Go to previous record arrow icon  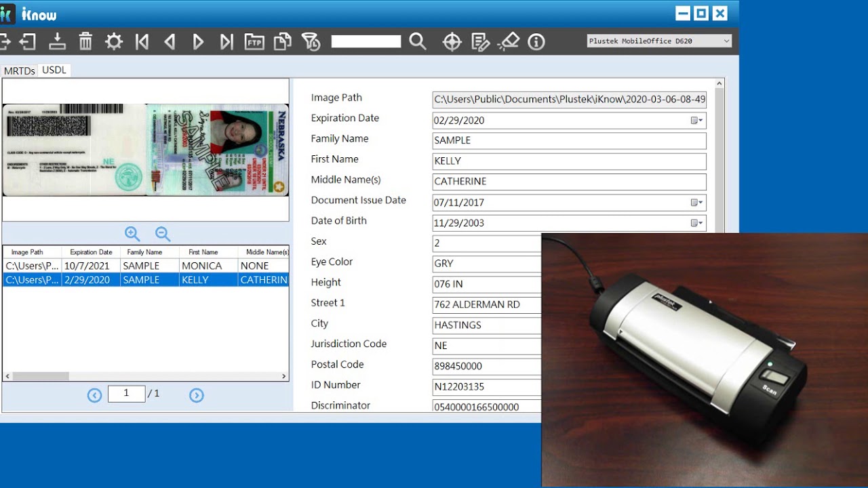point(170,42)
